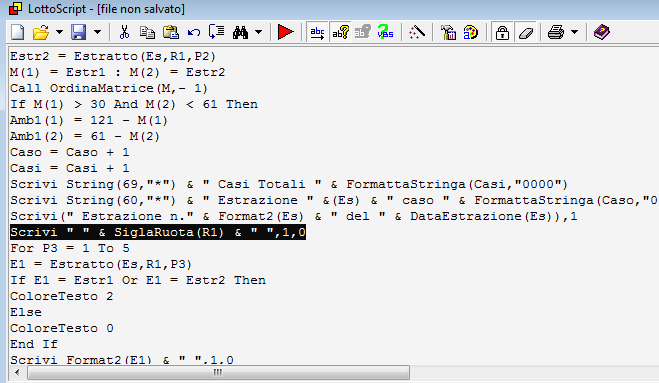659x383 pixels.
Task: Click the Scrivi String(60 line with ' caso '
Action: click(334, 200)
